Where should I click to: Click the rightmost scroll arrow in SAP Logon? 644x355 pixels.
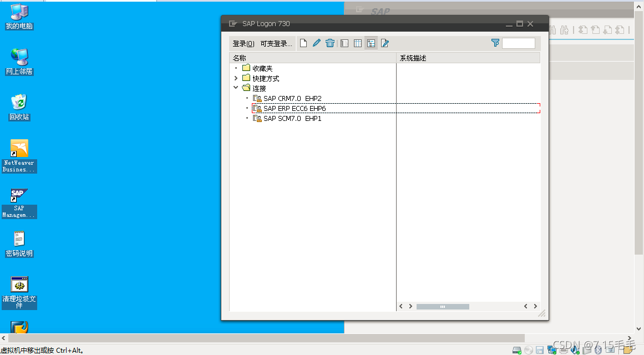(x=535, y=306)
